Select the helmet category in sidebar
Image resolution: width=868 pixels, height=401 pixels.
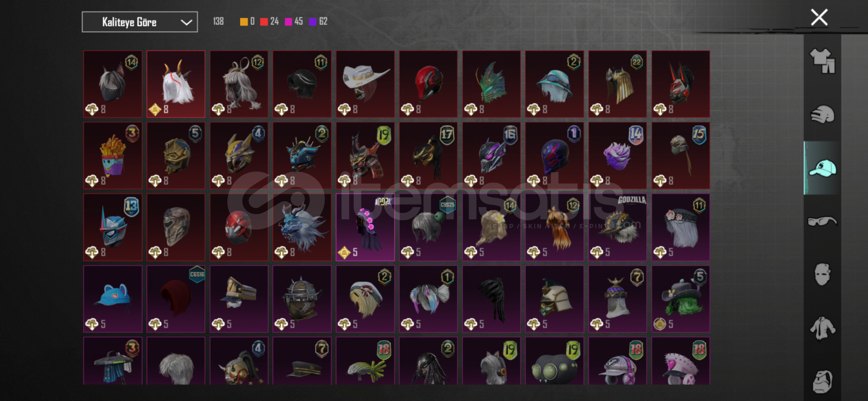pyautogui.click(x=822, y=114)
